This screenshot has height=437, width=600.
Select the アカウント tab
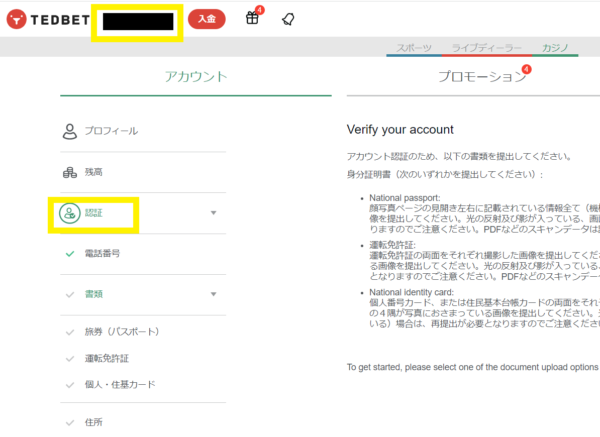click(195, 76)
